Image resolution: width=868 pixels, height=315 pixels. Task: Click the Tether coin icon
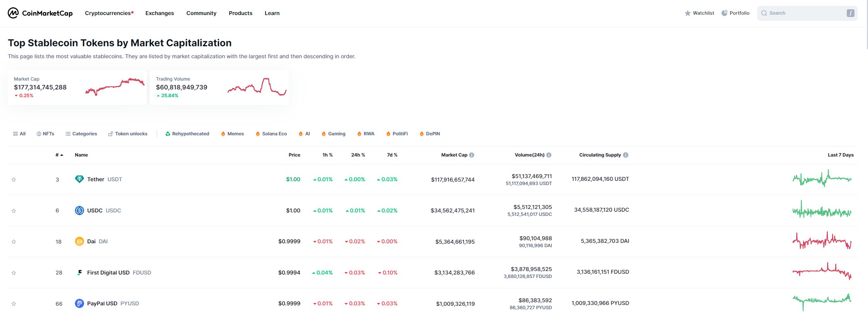pos(79,179)
